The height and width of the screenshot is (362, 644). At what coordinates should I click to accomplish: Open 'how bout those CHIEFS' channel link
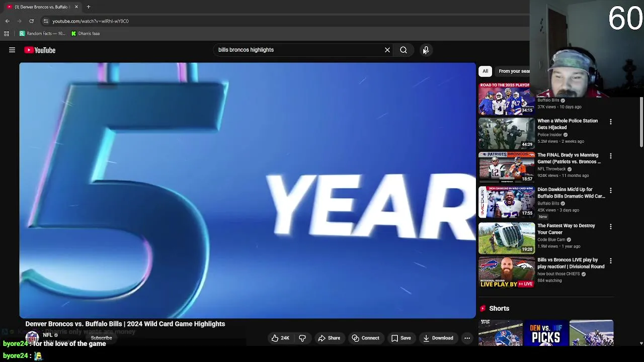[x=558, y=274]
